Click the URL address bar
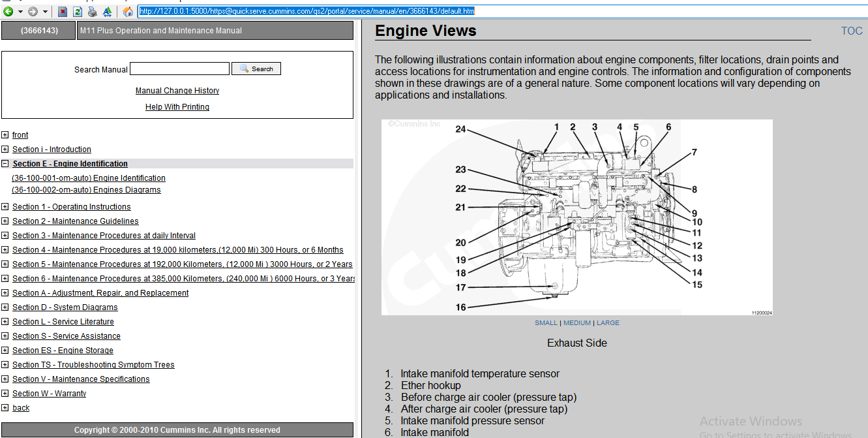The height and width of the screenshot is (438, 868). 502,11
